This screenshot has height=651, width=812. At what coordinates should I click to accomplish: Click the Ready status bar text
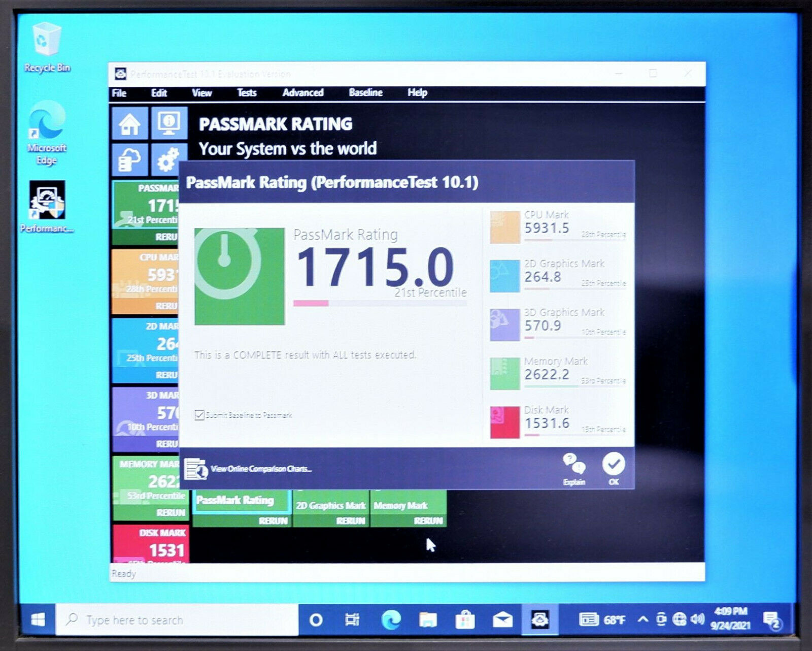[x=123, y=574]
